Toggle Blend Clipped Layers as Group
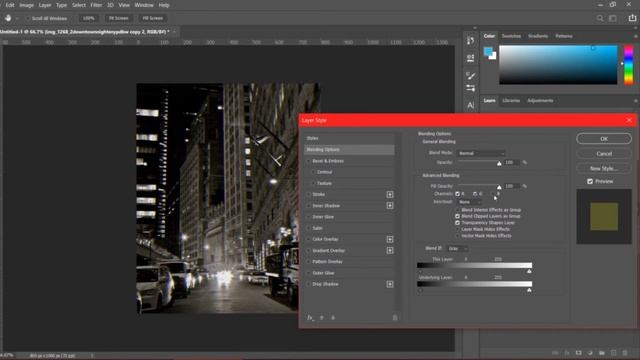Image resolution: width=640 pixels, height=360 pixels. pos(458,216)
